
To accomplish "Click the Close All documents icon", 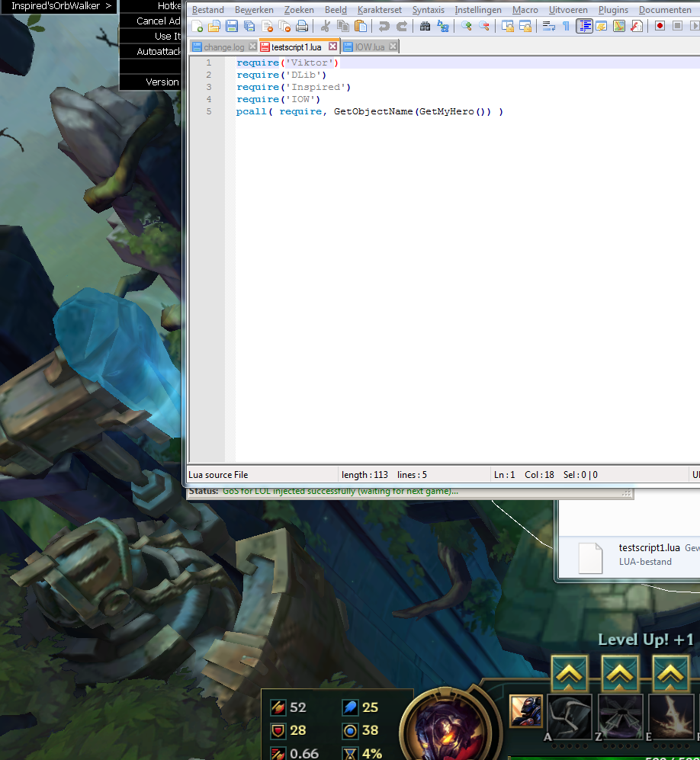I will point(284,26).
